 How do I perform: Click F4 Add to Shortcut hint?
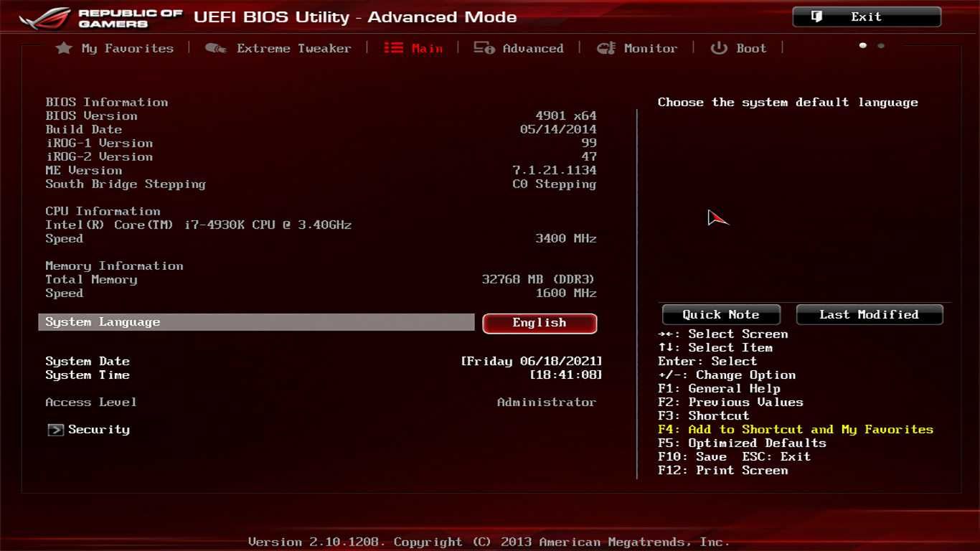[x=796, y=430]
